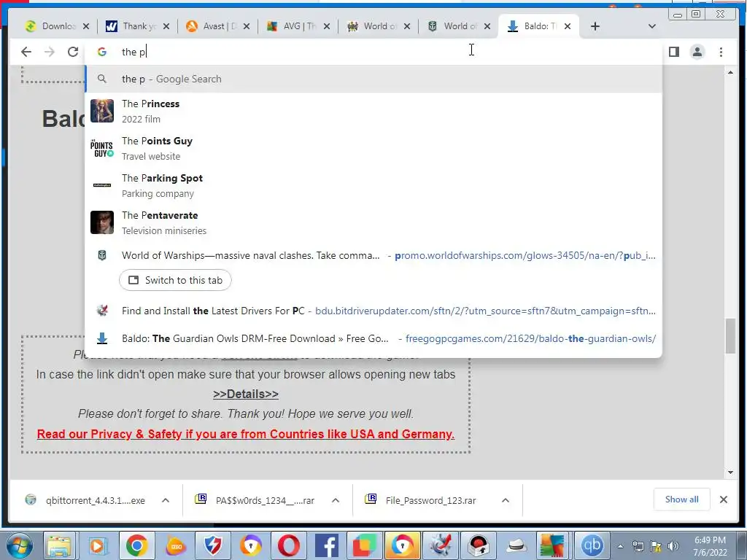Click the volume speaker tray icon

tap(673, 546)
